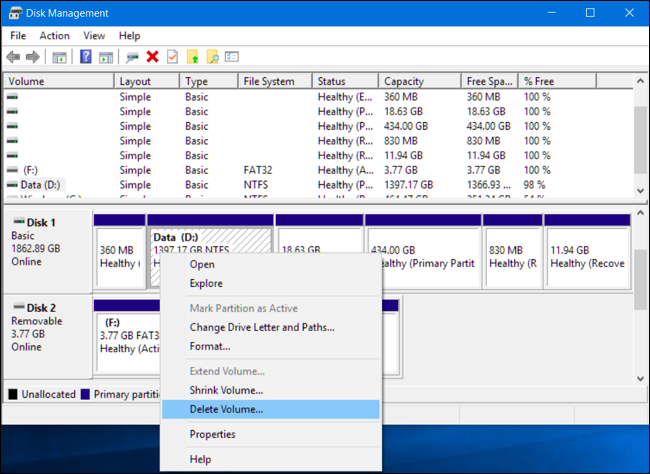Image resolution: width=650 pixels, height=474 pixels.
Task: Select the Data (D:) row in volume list
Action: click(x=318, y=185)
